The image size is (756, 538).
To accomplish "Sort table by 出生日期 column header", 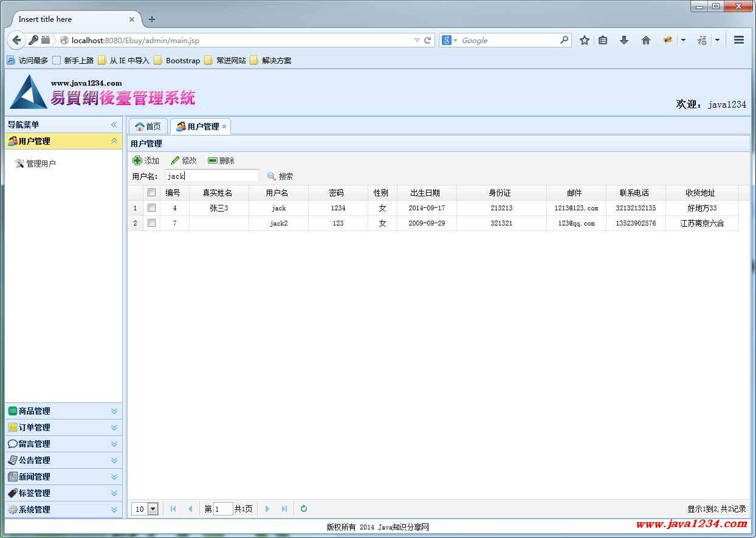I will coord(425,193).
